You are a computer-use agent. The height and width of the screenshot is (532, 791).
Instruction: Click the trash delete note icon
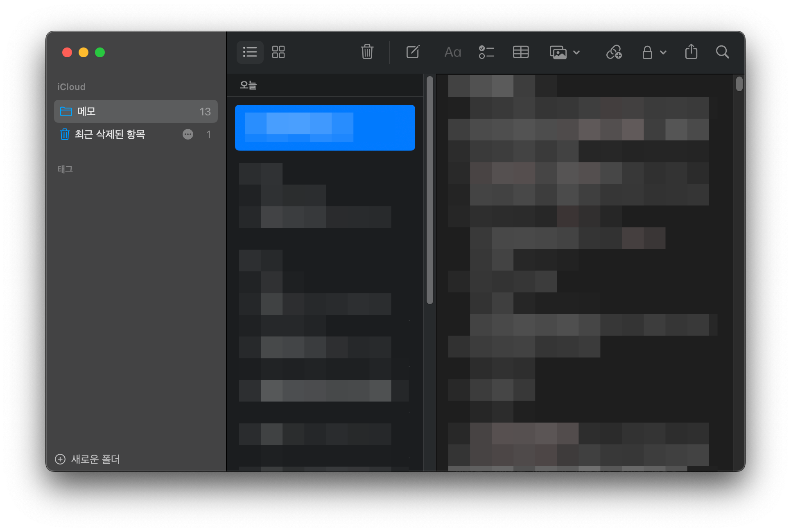point(367,52)
